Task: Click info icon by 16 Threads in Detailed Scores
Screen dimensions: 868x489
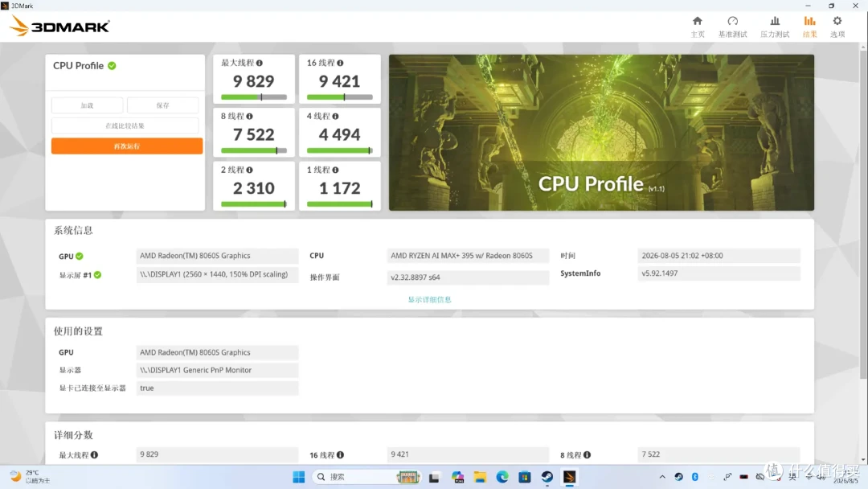Action: [x=340, y=454]
